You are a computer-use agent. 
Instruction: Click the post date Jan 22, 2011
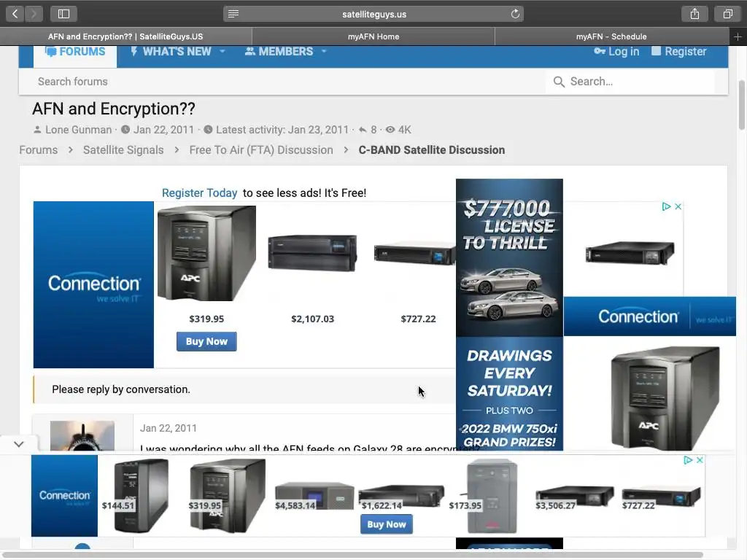(x=169, y=428)
